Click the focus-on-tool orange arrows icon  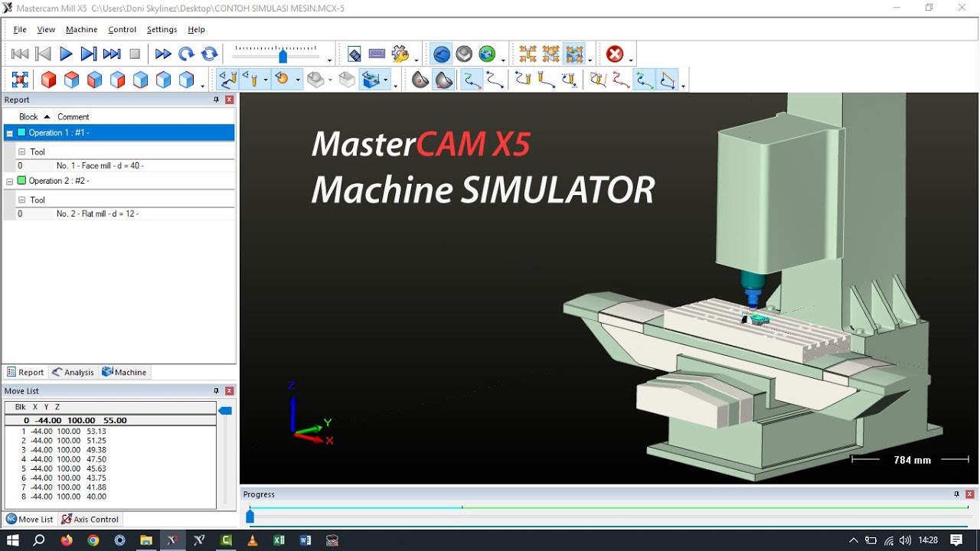[x=528, y=54]
